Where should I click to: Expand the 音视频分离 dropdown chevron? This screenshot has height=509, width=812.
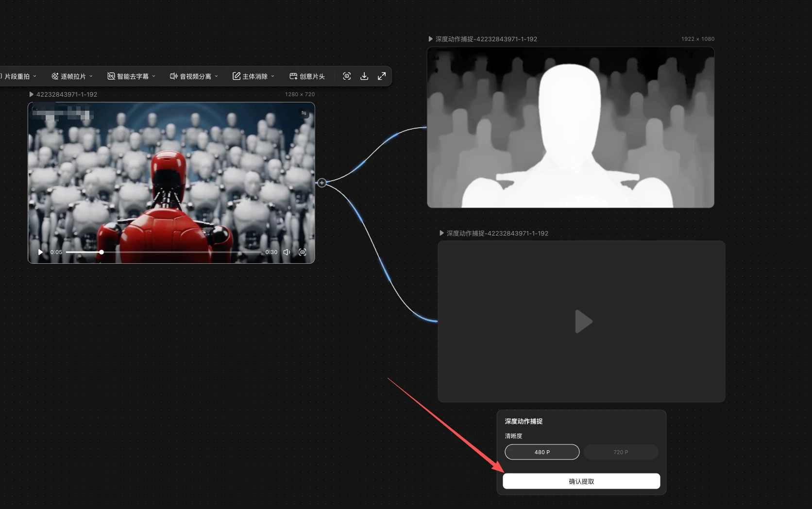(216, 76)
